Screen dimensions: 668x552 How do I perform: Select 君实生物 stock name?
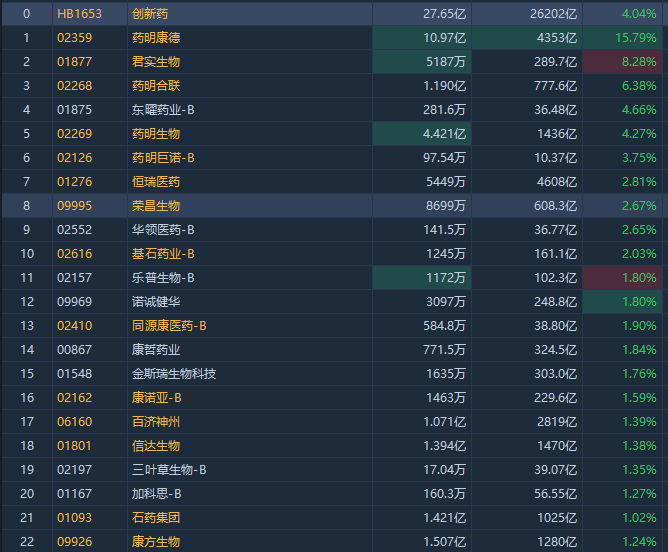click(156, 62)
